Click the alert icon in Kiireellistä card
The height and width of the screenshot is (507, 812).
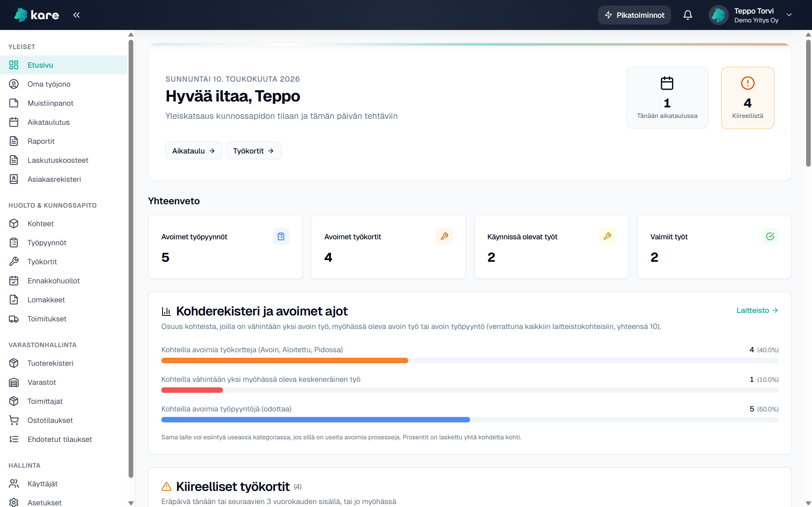tap(748, 83)
